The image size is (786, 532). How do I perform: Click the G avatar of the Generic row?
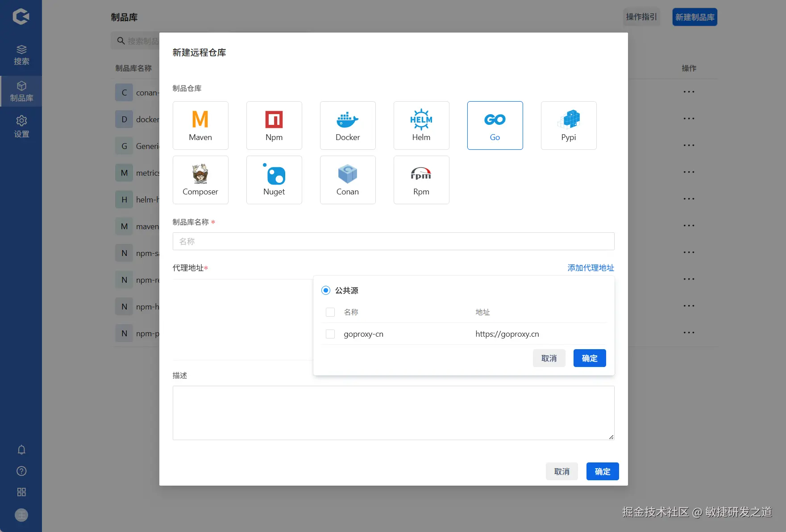pos(124,146)
